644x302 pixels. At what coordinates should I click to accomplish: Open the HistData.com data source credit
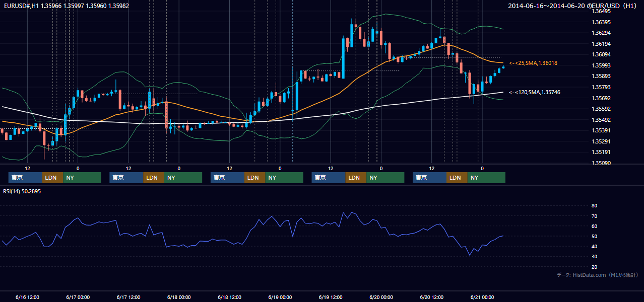(598, 275)
